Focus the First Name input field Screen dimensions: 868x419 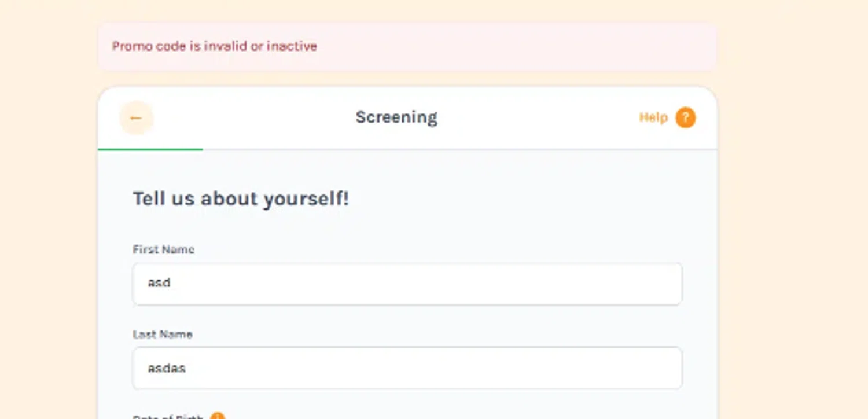(407, 284)
